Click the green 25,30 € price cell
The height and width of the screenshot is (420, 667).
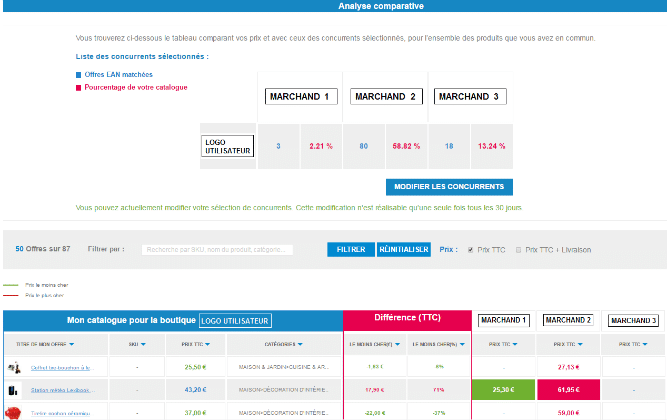tap(504, 389)
